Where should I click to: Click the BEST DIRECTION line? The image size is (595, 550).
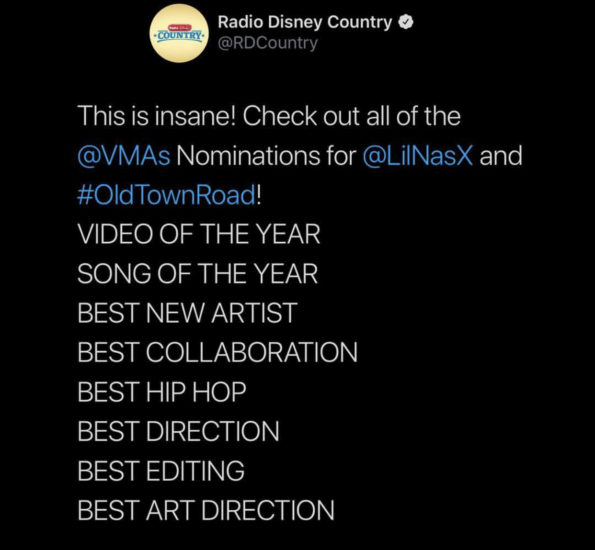[178, 431]
